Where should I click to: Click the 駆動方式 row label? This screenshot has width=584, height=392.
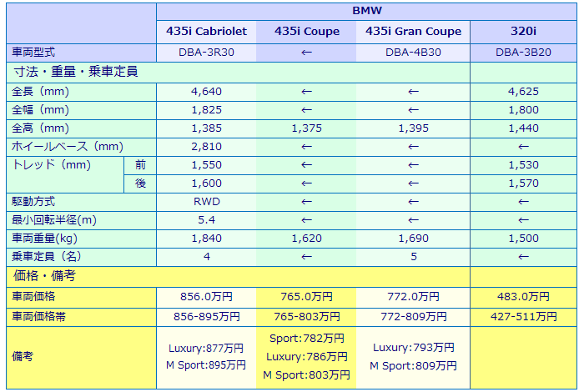81,202
